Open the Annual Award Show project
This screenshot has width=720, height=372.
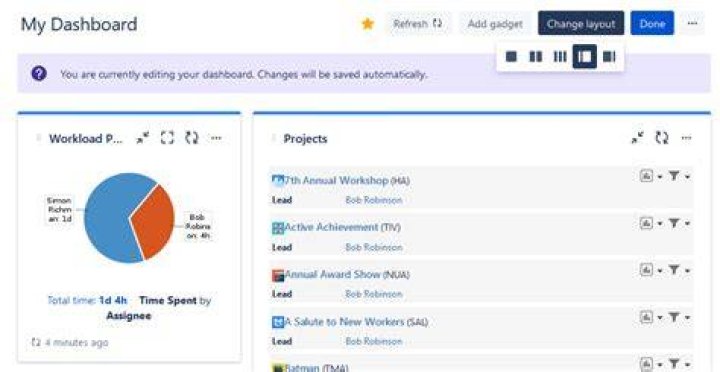coord(347,275)
